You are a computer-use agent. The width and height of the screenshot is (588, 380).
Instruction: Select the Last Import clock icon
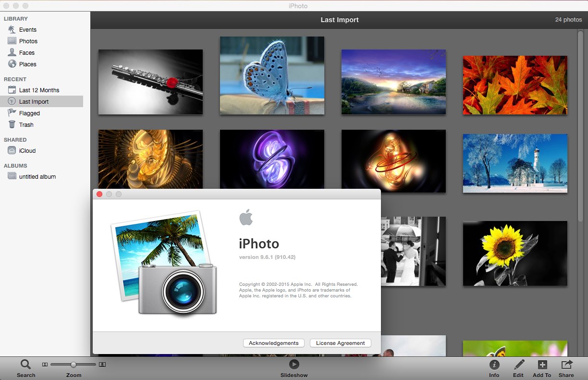click(12, 101)
